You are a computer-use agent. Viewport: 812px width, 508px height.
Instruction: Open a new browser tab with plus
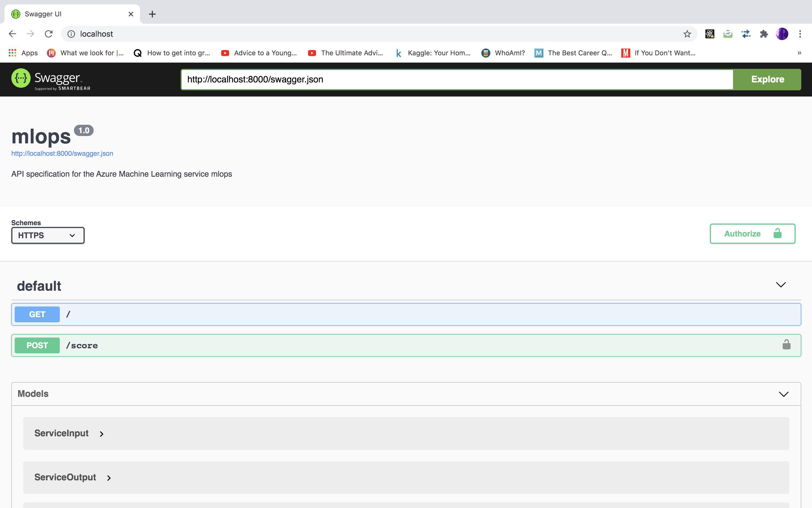(x=152, y=14)
